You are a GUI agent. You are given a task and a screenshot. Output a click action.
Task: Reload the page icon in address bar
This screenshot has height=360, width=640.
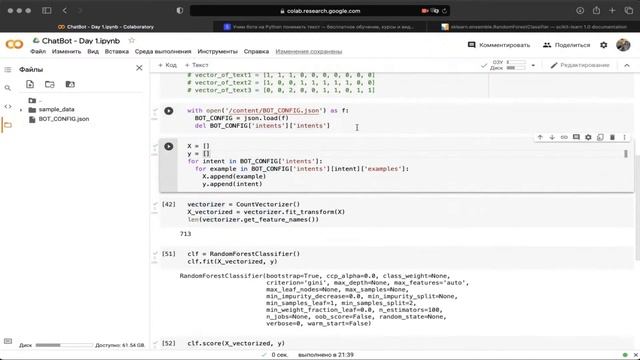(444, 11)
